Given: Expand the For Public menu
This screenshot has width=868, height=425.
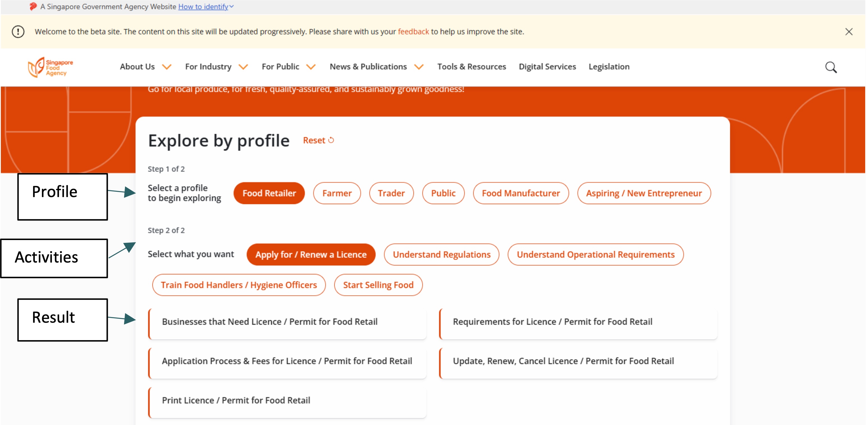Looking at the screenshot, I should click(x=311, y=67).
